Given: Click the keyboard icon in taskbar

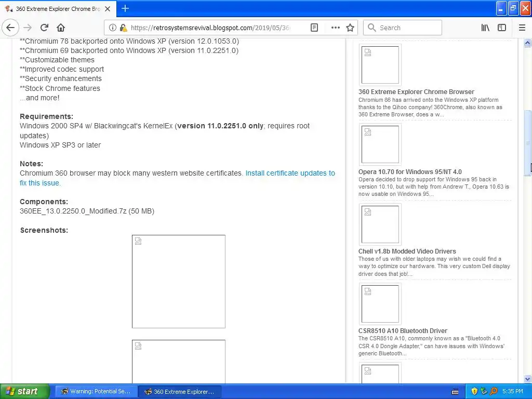Looking at the screenshot, I should click(x=455, y=392).
